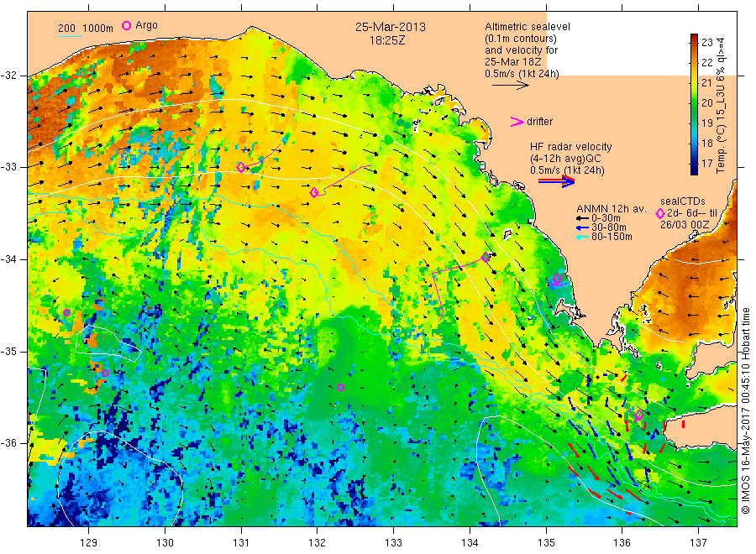Click the '(4-12h avg)QC' legend text
Screen dimensions: 756x554
coord(565,159)
